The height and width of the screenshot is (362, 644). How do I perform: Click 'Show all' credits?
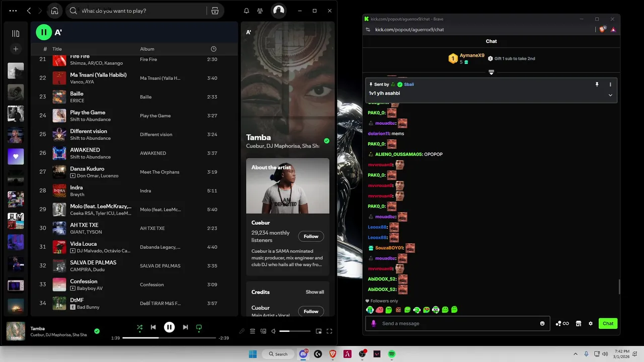tap(315, 292)
